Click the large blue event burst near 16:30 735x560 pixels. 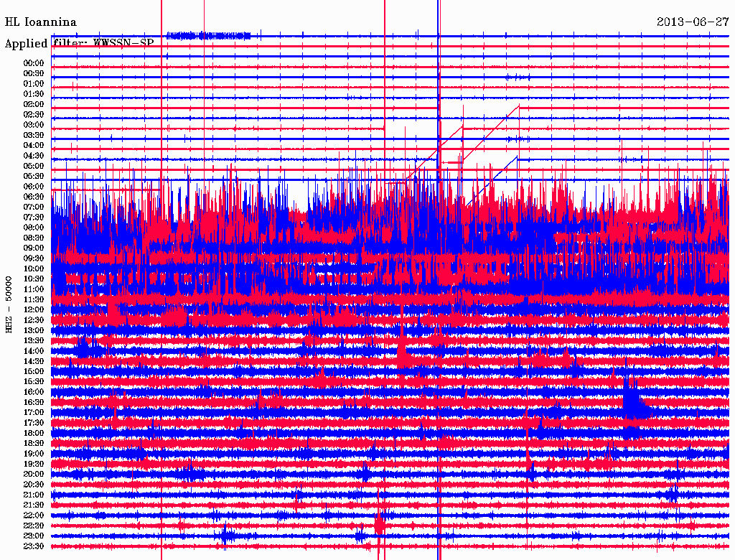pyautogui.click(x=635, y=400)
